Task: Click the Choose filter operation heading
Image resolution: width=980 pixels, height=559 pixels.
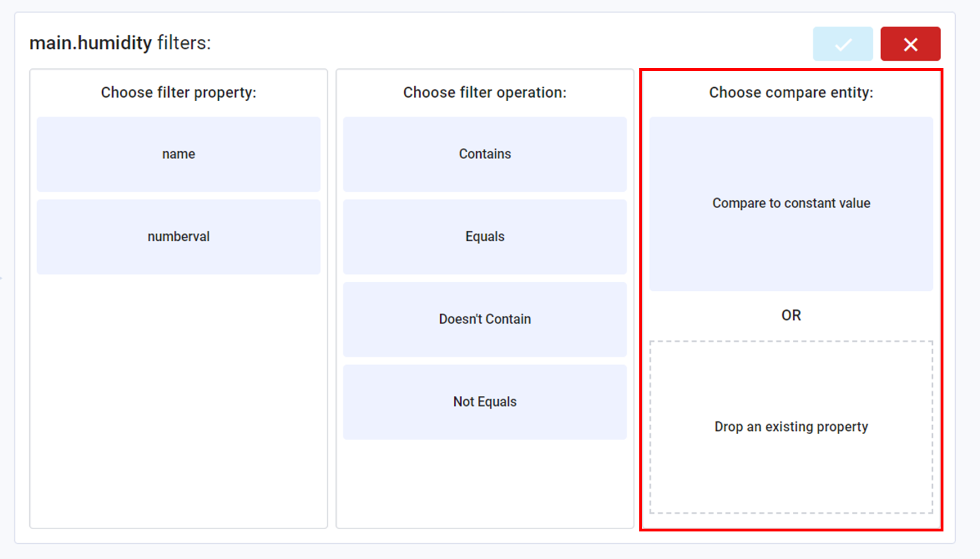Action: click(484, 92)
